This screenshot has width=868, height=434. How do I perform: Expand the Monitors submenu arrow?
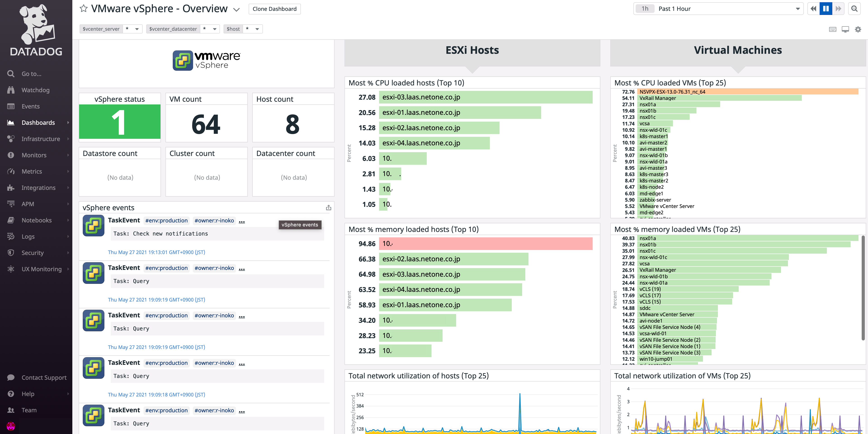coord(68,155)
